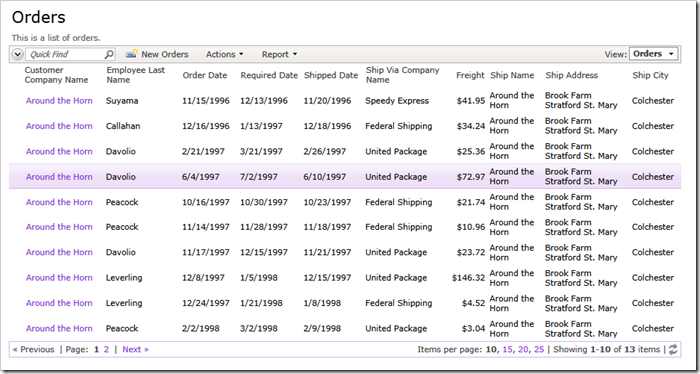Image resolution: width=700 pixels, height=374 pixels.
Task: Click into the Quick Find input field
Action: coord(66,54)
